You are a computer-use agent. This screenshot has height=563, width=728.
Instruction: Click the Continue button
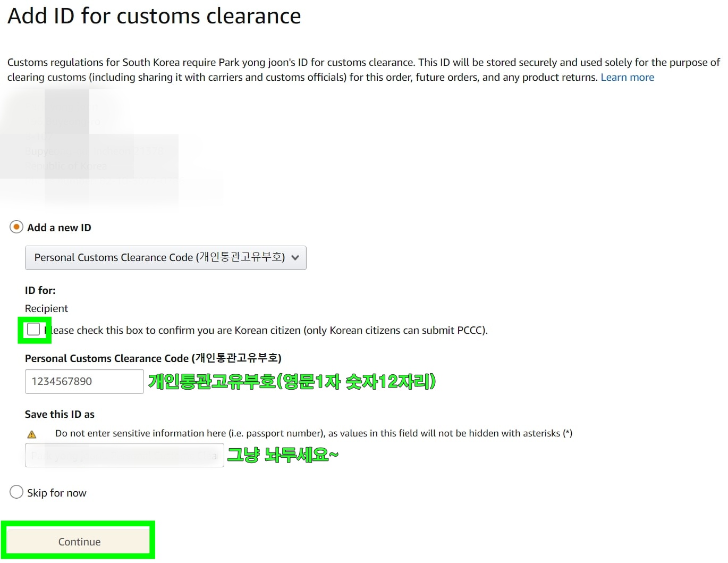[79, 542]
